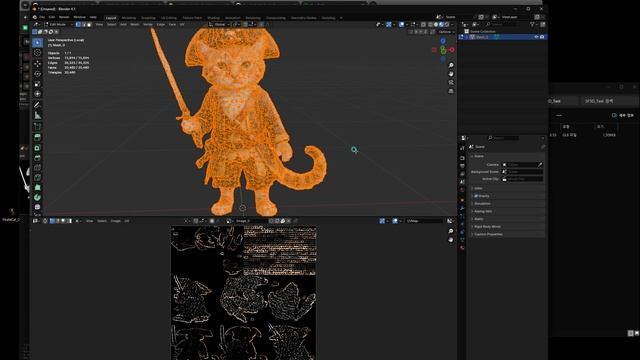This screenshot has height=360, width=640.
Task: Switch to material preview shading
Action: tap(441, 24)
